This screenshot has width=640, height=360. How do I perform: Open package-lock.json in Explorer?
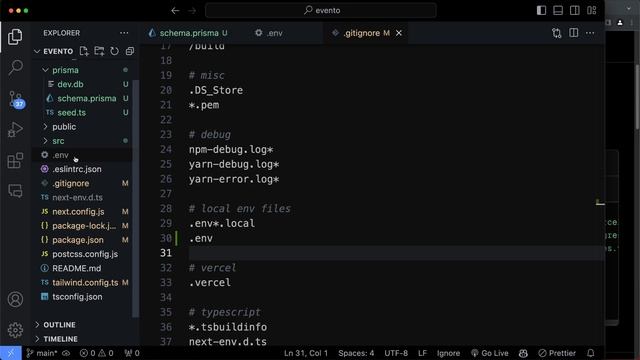(x=84, y=226)
